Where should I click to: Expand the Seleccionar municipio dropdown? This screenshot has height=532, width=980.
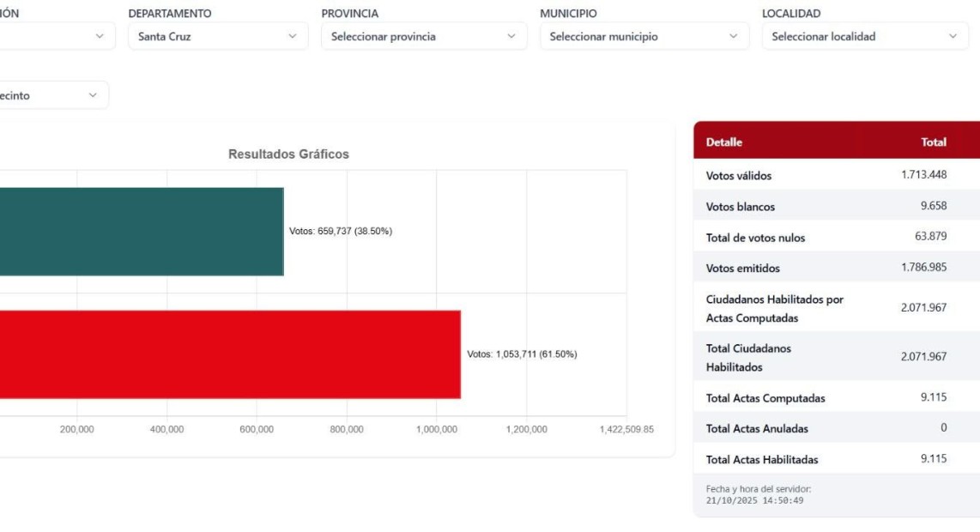pyautogui.click(x=643, y=37)
